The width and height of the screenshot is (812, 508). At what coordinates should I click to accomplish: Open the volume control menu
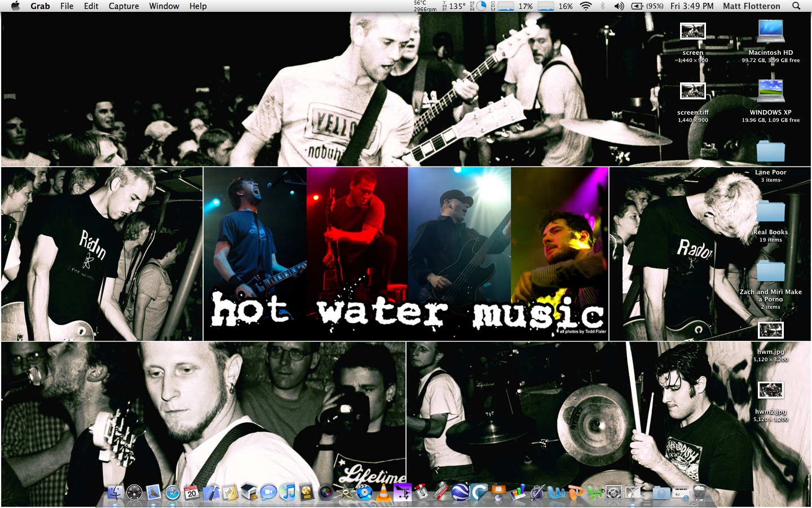tap(619, 6)
